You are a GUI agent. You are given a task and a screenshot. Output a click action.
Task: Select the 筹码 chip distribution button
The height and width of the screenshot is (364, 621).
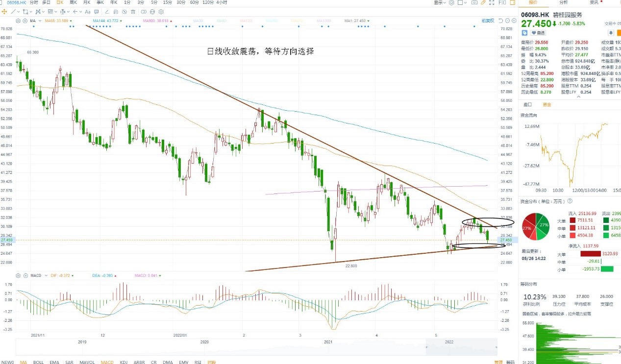click(510, 362)
